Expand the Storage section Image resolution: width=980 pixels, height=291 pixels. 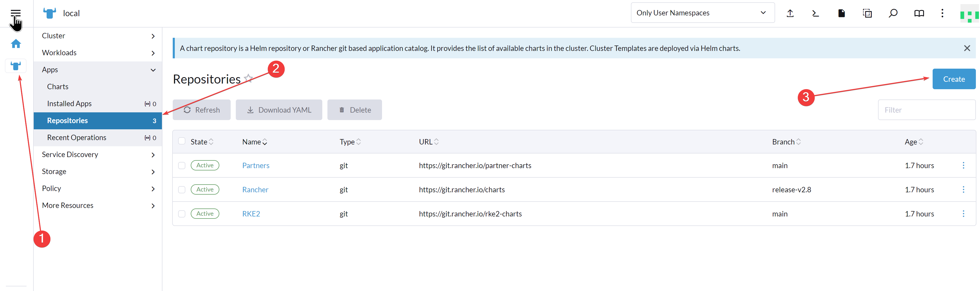(98, 171)
